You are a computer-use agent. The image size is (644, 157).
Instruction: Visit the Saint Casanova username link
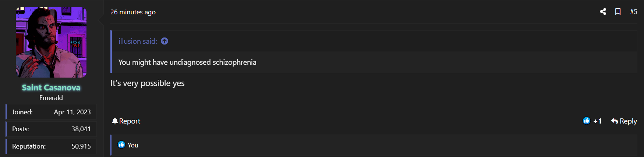(51, 88)
